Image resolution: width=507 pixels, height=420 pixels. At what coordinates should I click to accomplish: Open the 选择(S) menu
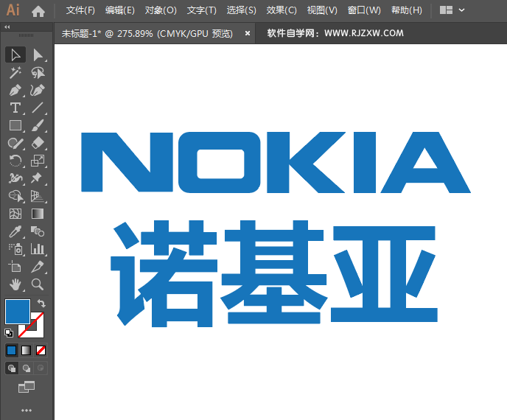242,10
